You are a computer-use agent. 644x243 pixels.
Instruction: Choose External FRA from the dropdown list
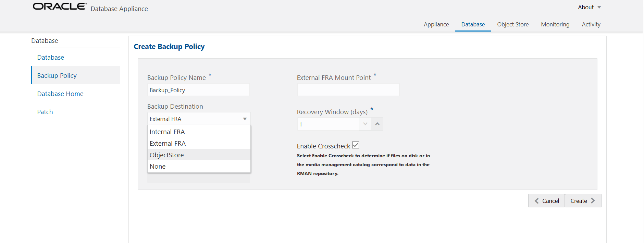click(x=199, y=143)
